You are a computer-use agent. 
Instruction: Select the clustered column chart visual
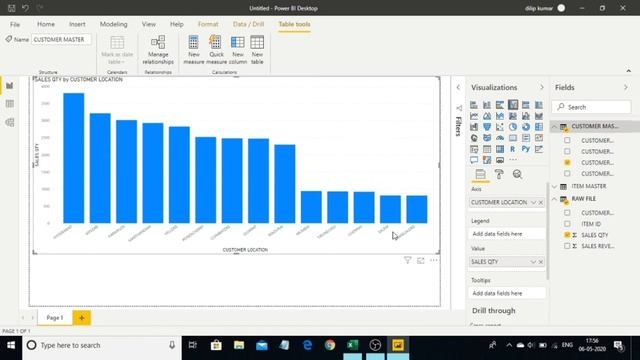(513, 105)
